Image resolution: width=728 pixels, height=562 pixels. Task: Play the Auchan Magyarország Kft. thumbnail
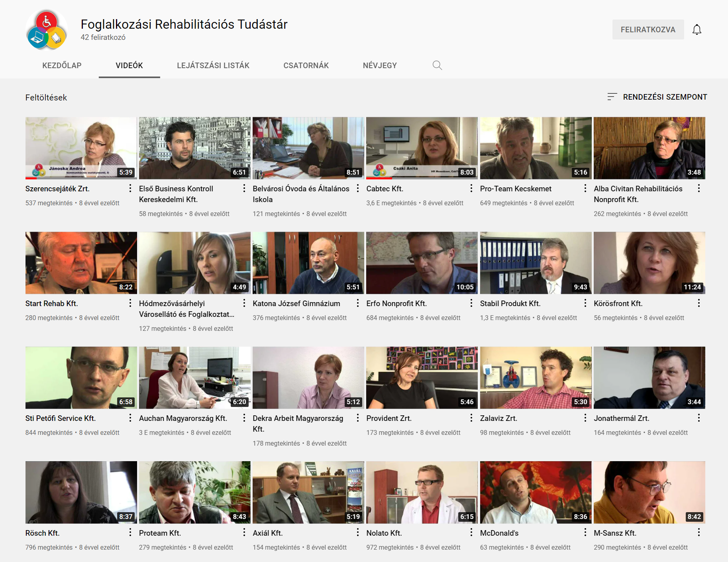[x=195, y=377]
